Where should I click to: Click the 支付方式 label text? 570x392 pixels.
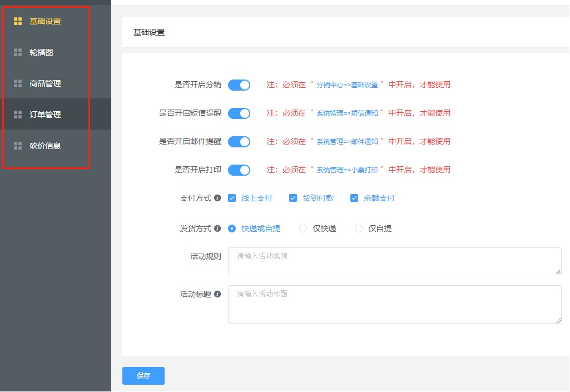[x=196, y=198]
